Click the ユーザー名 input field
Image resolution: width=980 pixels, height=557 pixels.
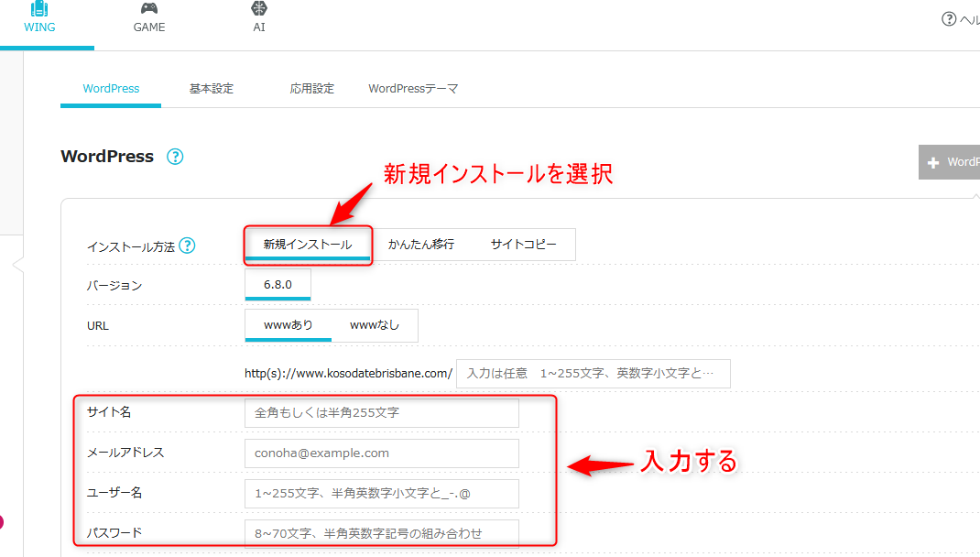click(382, 494)
